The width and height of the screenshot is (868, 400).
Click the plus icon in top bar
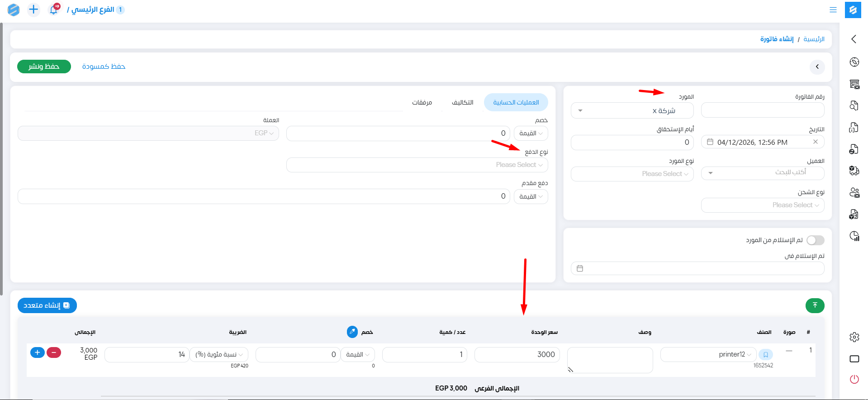tap(33, 10)
